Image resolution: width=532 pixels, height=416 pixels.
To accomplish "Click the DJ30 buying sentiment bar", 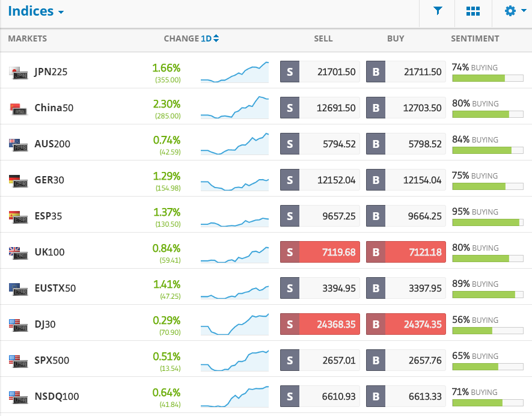I will click(488, 329).
